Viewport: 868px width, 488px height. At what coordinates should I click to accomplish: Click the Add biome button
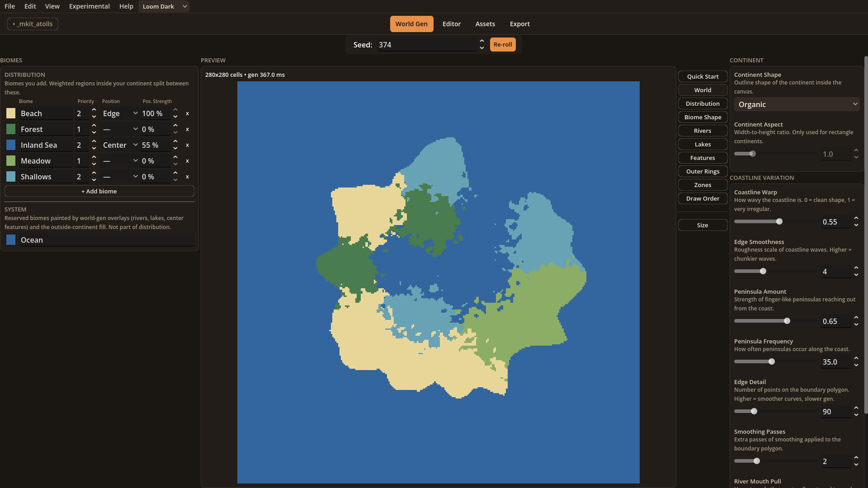(99, 191)
